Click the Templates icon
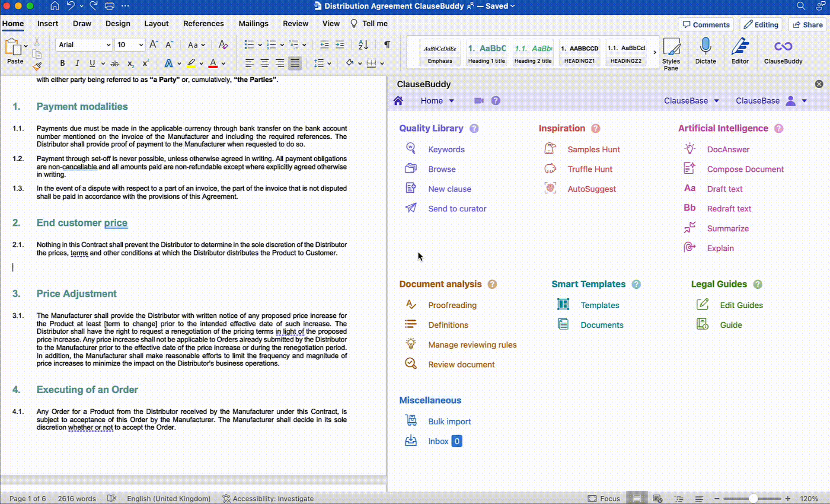The image size is (830, 504). pyautogui.click(x=563, y=305)
